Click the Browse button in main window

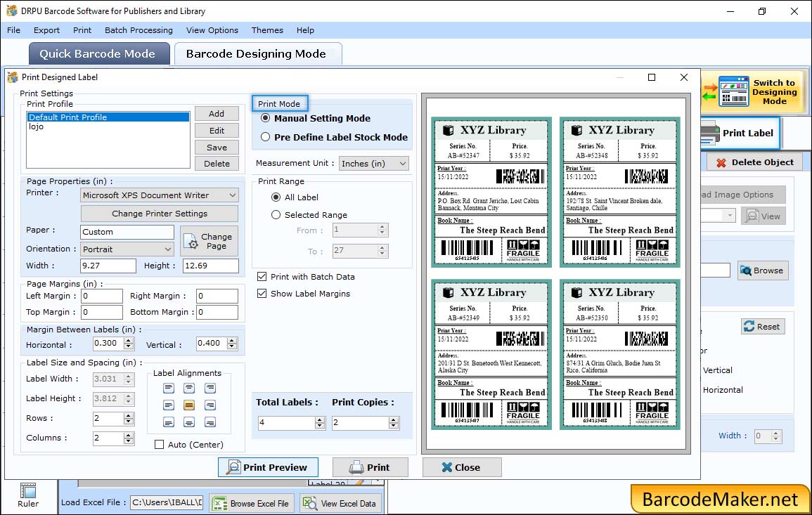point(762,270)
